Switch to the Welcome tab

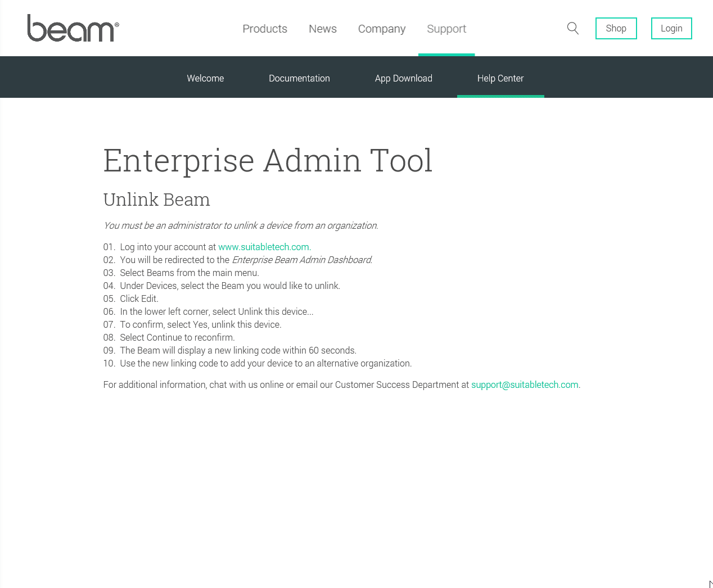205,78
